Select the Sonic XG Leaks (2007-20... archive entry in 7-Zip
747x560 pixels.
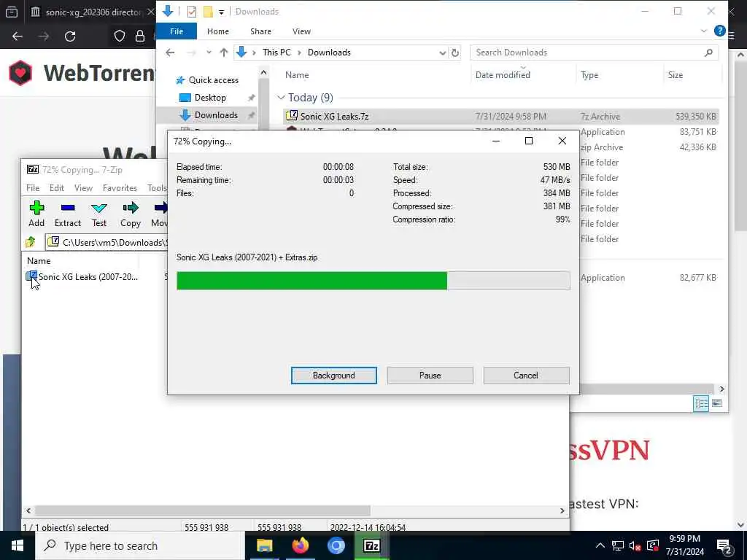82,276
